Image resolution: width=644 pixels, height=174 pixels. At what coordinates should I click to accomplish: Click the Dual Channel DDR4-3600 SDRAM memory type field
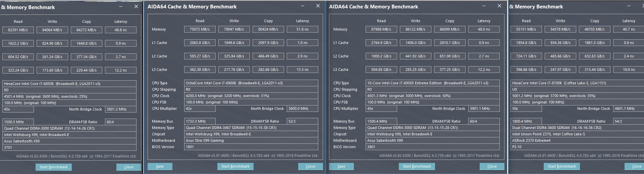(x=576, y=128)
